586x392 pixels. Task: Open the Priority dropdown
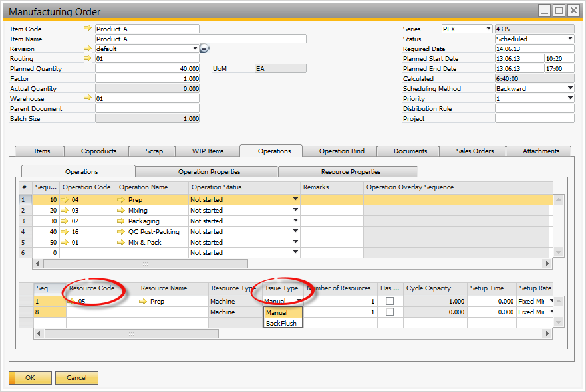click(570, 98)
